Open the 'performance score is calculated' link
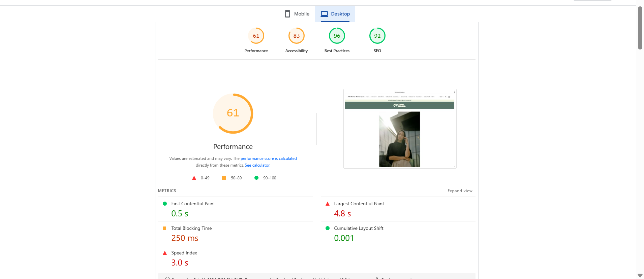Image resolution: width=644 pixels, height=279 pixels. click(269, 159)
